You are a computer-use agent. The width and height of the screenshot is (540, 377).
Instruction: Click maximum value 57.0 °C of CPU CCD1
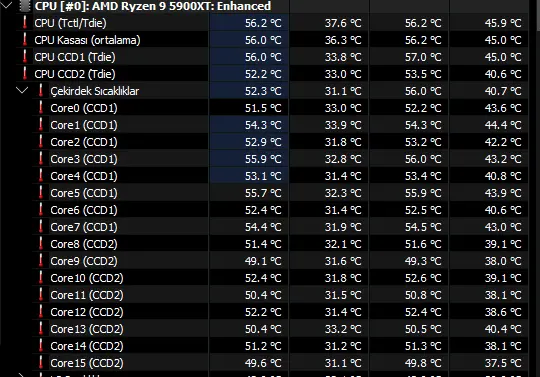tap(423, 57)
